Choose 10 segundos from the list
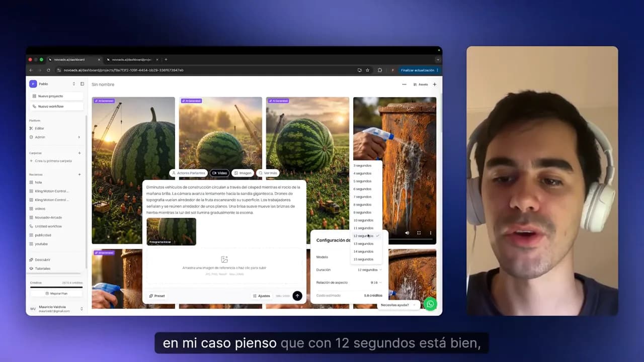Screen dimensions: 644x362 pos(366,220)
